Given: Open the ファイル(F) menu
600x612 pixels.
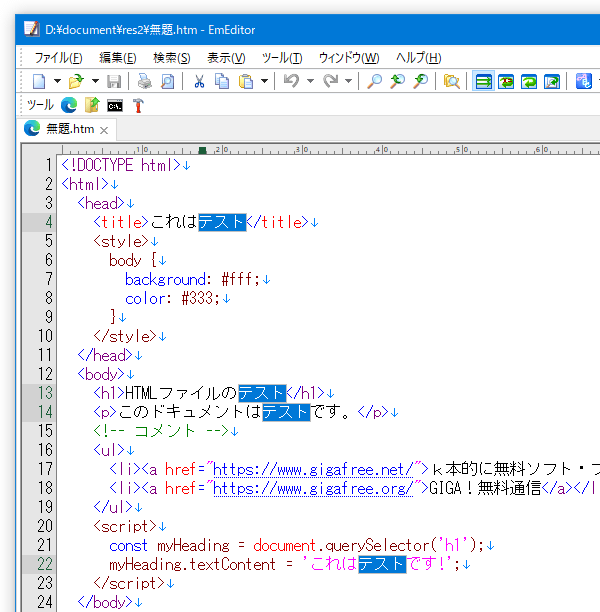Looking at the screenshot, I should pos(59,58).
